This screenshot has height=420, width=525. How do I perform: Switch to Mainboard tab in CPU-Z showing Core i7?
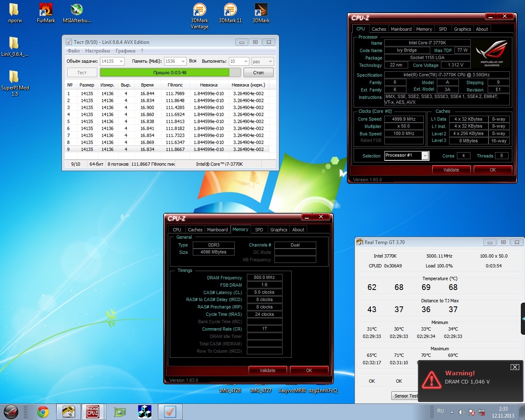click(401, 29)
